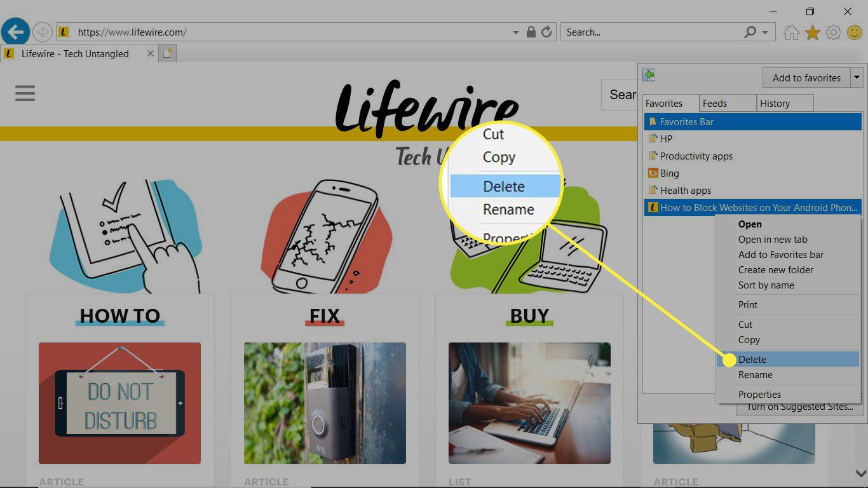
Task: Choose Delete in the context menu
Action: point(788,359)
